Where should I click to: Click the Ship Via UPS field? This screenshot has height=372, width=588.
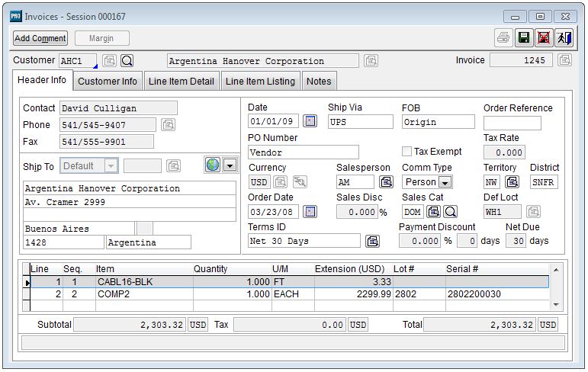pyautogui.click(x=361, y=122)
